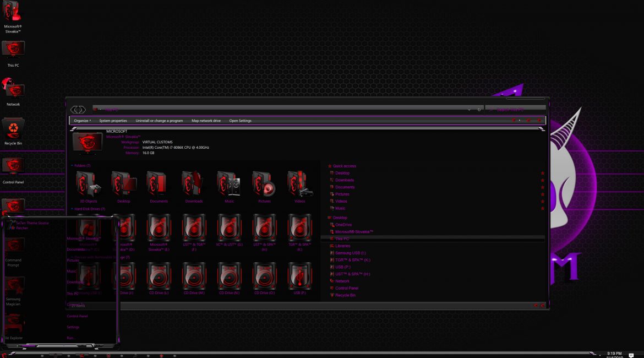The height and width of the screenshot is (358, 644).
Task: Click the help icon in Explorer toolbar
Action: click(x=539, y=121)
